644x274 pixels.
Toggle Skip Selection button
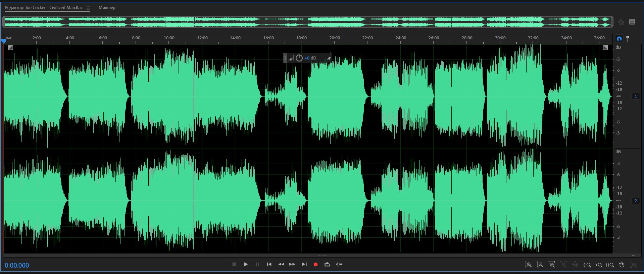click(x=339, y=264)
